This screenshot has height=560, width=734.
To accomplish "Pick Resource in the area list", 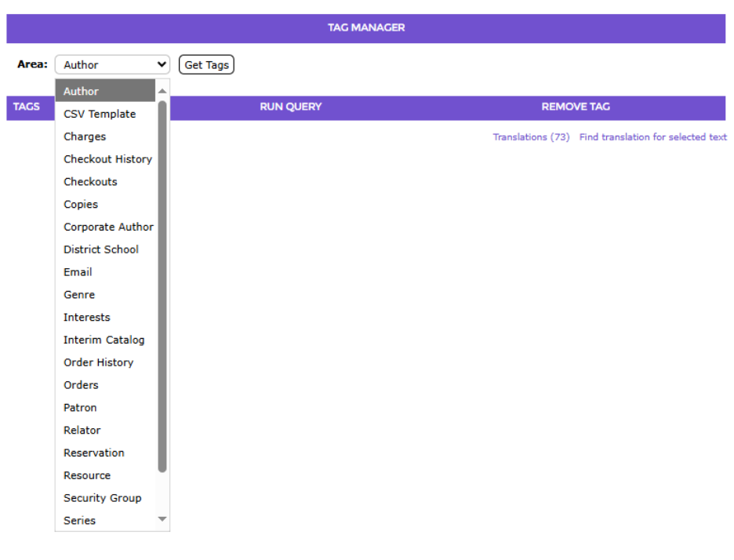I will tap(105, 475).
